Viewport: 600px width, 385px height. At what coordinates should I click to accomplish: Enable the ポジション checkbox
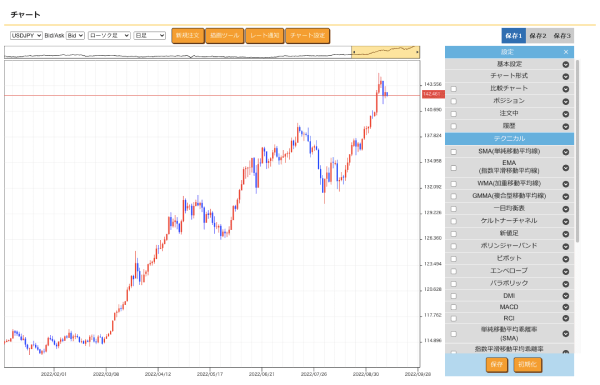453,101
